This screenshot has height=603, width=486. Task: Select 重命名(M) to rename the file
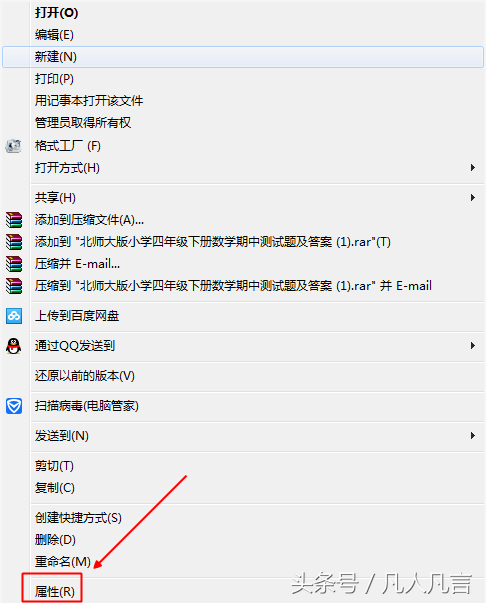coord(63,562)
